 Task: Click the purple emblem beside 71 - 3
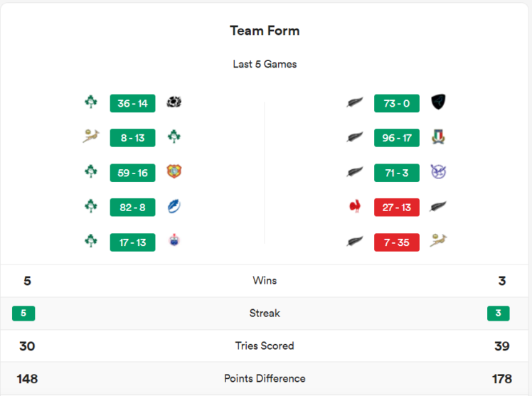coord(438,171)
